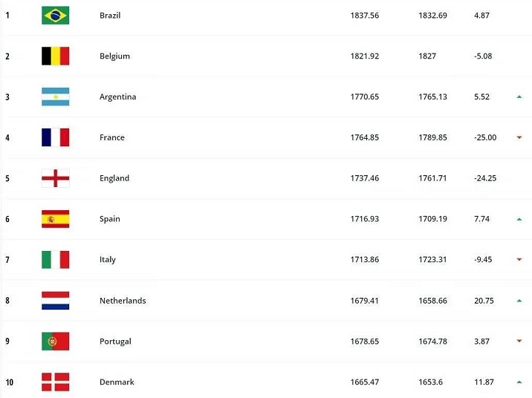Select the Italy flag icon
This screenshot has height=398, width=532.
coord(55,260)
